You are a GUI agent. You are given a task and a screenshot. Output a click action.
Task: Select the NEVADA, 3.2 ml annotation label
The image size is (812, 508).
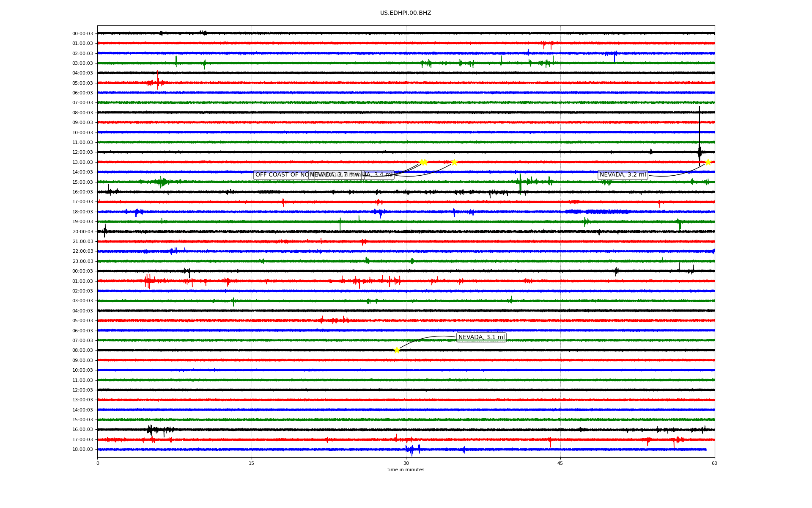[623, 175]
